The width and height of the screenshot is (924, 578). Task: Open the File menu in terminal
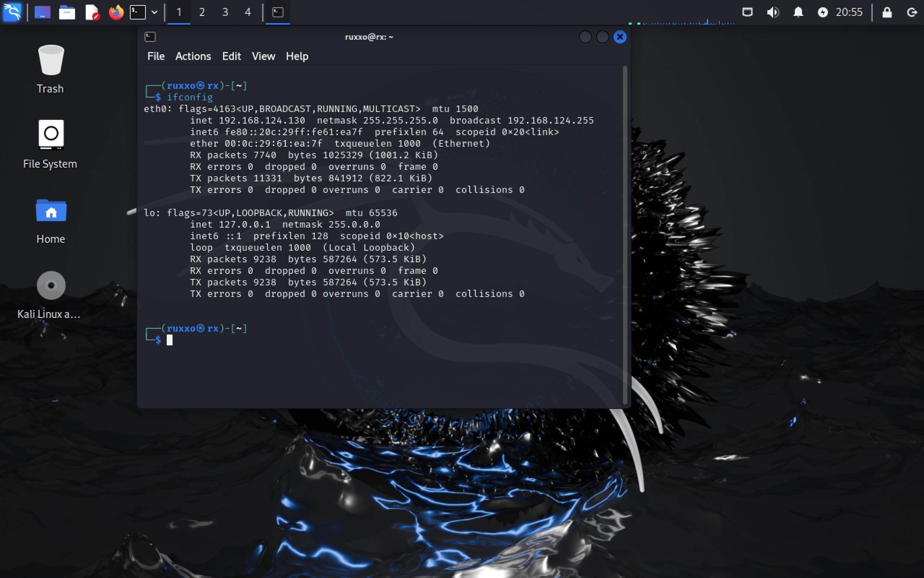coord(156,56)
